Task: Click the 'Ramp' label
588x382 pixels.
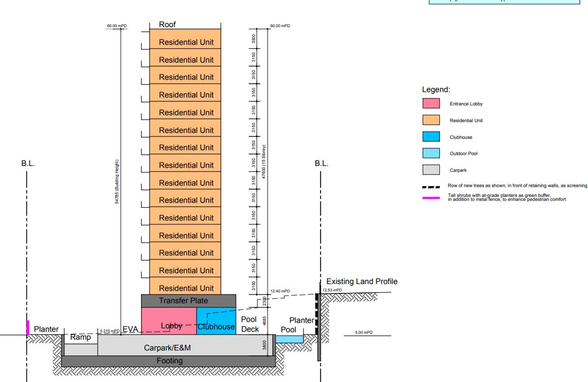Action: pyautogui.click(x=80, y=337)
